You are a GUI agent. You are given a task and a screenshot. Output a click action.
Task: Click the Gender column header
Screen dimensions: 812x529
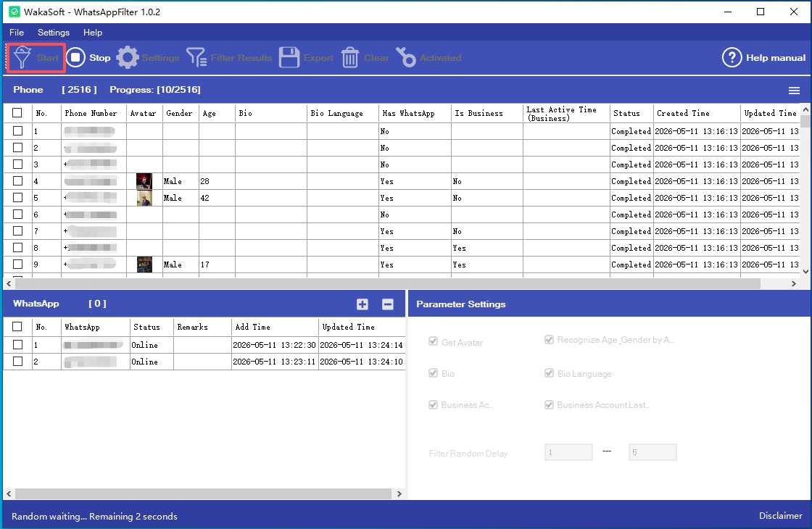[179, 113]
